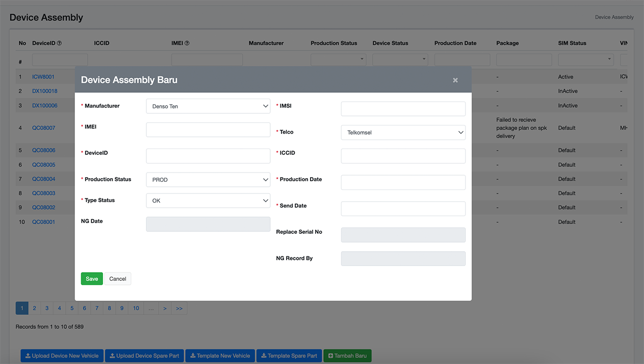This screenshot has width=644, height=364.
Task: Click the DeviceID help question icon
Action: [x=59, y=43]
